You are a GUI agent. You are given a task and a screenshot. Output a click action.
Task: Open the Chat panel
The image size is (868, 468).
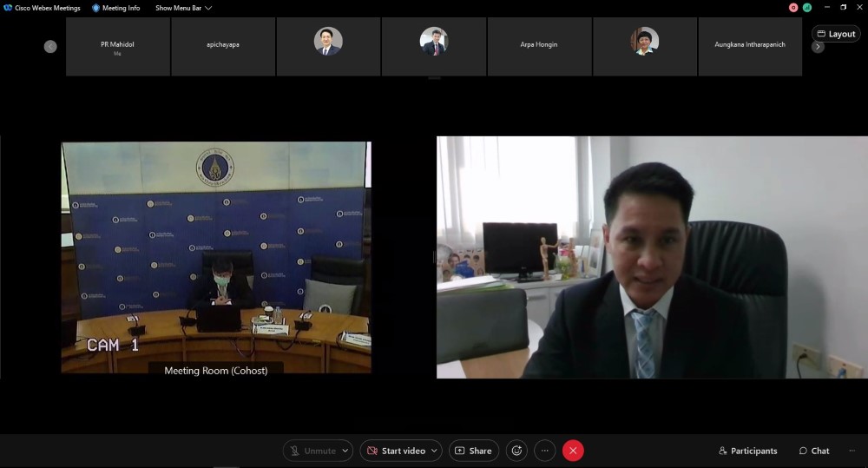tap(814, 451)
